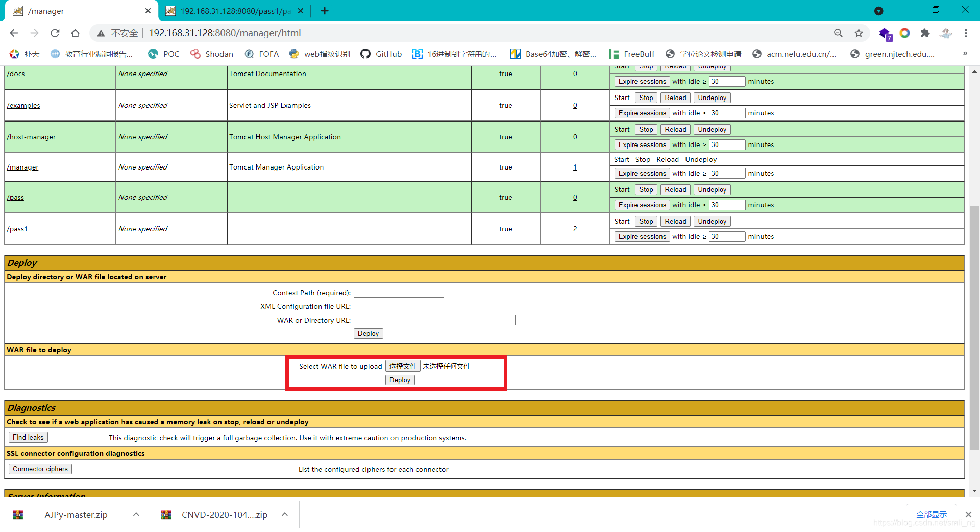View the 1 session of /manager
Image resolution: width=980 pixels, height=532 pixels.
[575, 167]
